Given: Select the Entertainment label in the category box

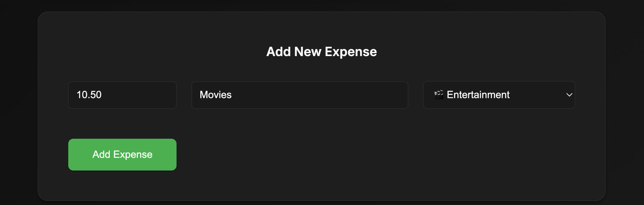Looking at the screenshot, I should click(478, 95).
